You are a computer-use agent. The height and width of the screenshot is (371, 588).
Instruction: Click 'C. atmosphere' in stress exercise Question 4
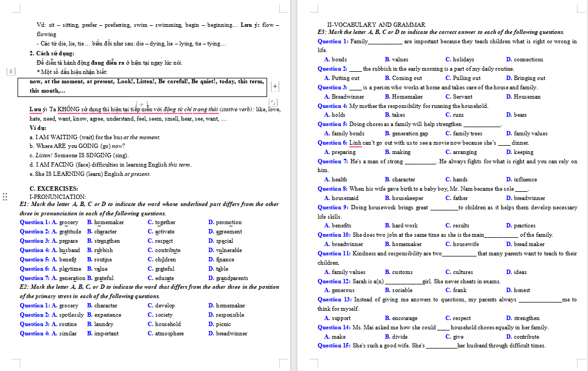(x=166, y=333)
